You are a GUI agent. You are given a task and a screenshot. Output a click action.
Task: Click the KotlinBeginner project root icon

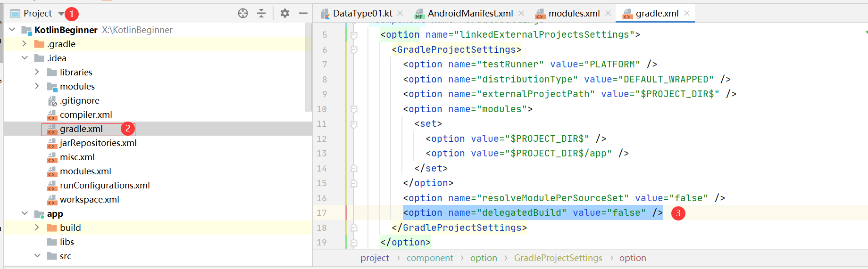26,30
